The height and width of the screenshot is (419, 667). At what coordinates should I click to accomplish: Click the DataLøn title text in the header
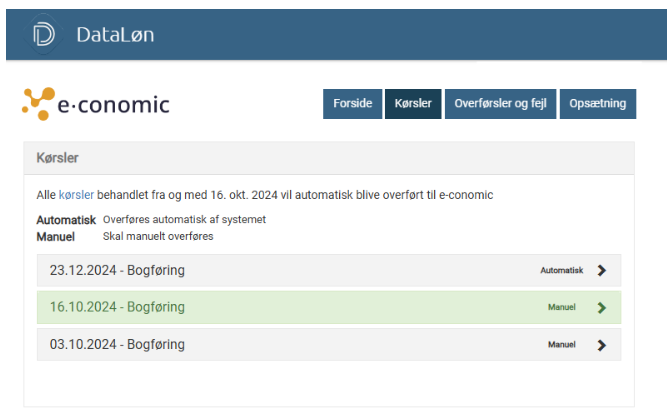[x=115, y=36]
